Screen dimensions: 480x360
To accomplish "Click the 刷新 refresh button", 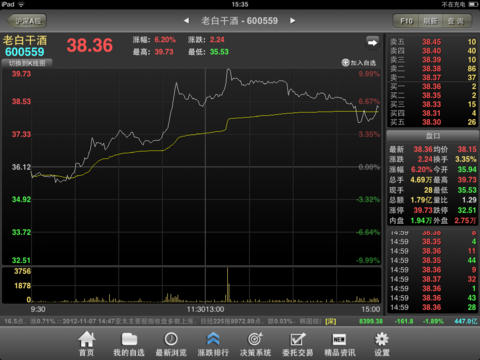I will click(431, 21).
